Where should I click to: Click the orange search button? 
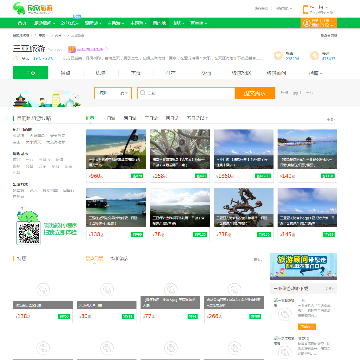point(255,93)
